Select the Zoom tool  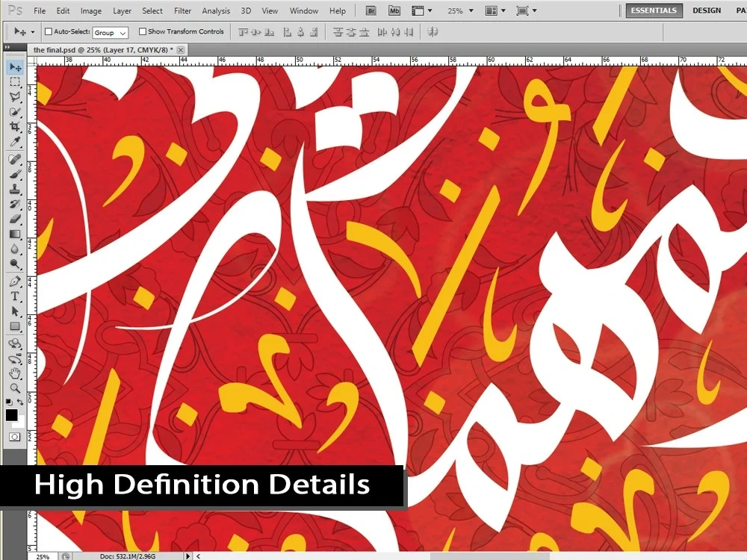pyautogui.click(x=15, y=388)
